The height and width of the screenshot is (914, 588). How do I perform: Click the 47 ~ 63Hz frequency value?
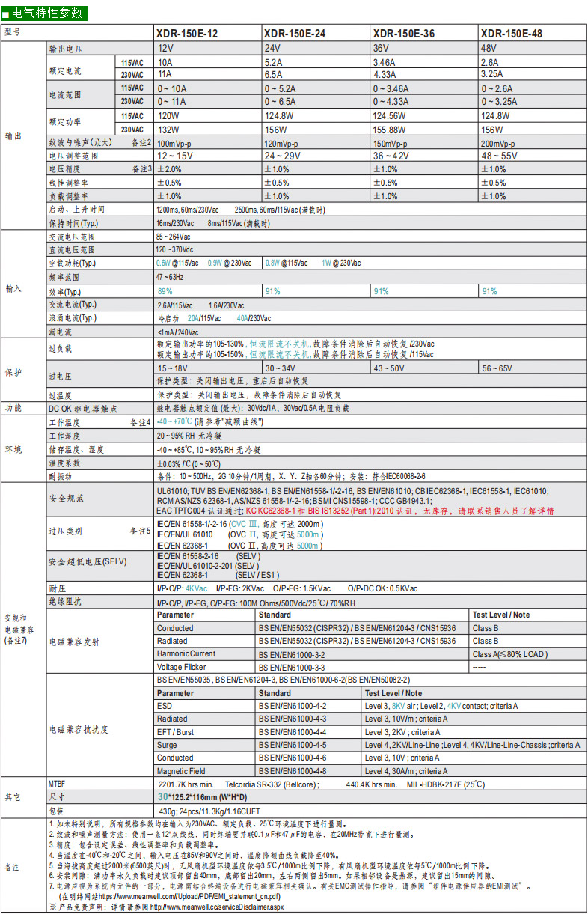tap(170, 277)
